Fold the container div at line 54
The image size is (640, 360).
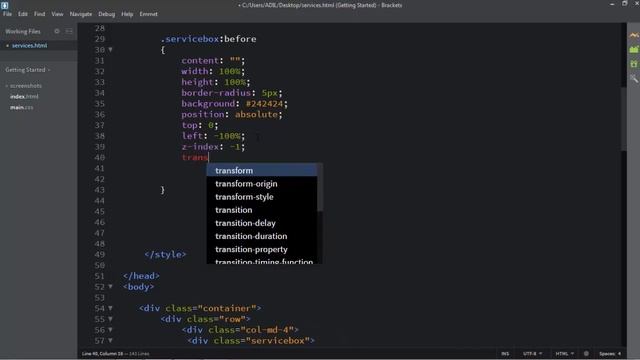(x=110, y=308)
